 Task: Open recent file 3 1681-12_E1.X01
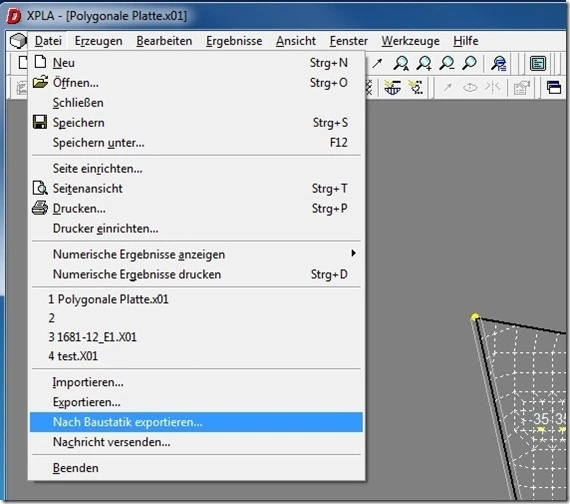(x=196, y=337)
